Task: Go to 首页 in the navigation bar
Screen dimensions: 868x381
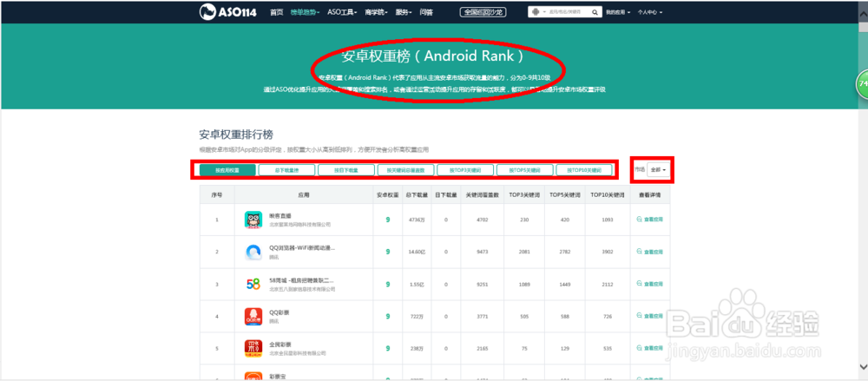Action: 277,11
